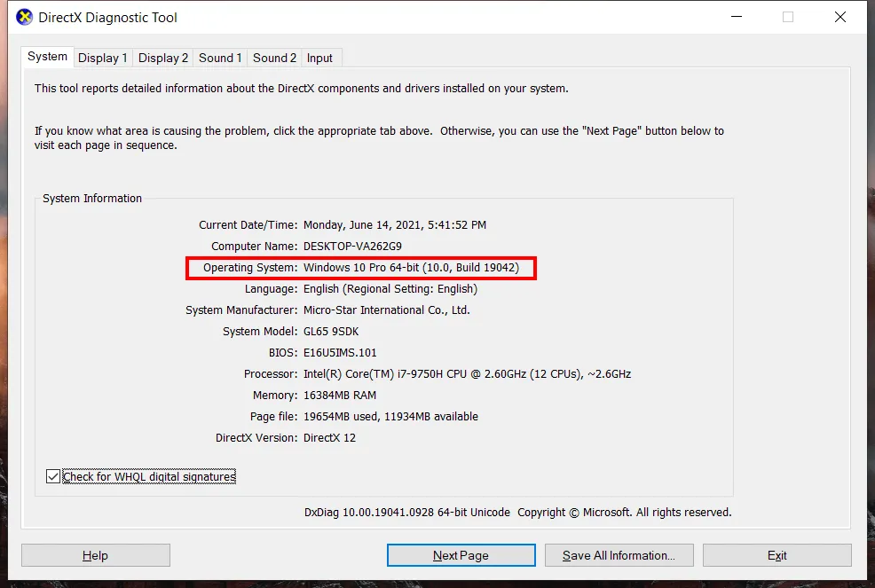Click the Next Page button
This screenshot has height=588, width=875.
(x=461, y=555)
